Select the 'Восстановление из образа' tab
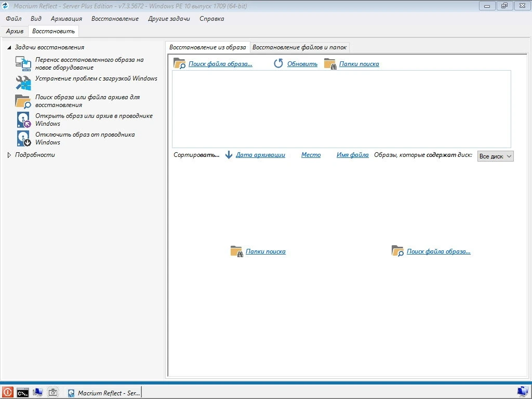The height and width of the screenshot is (399, 532). [208, 47]
